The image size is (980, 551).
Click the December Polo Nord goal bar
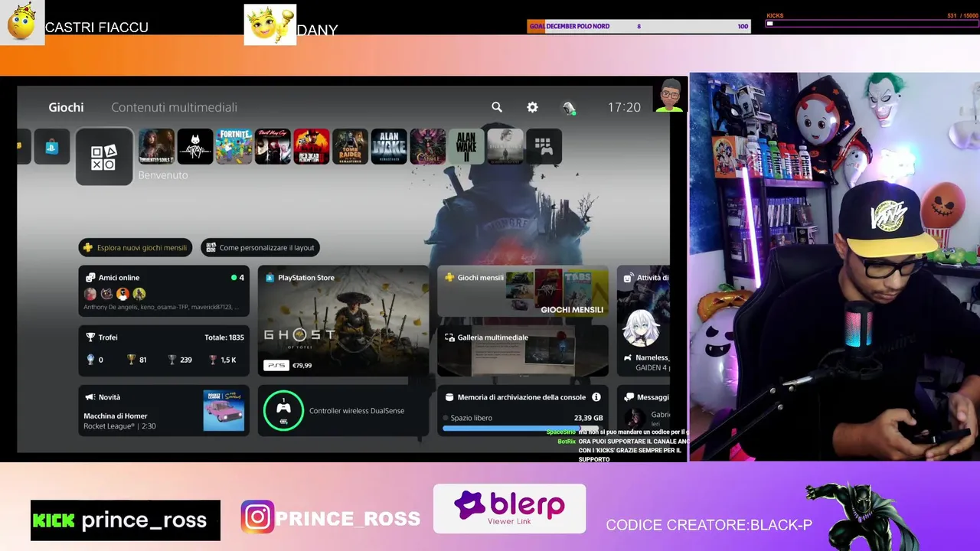click(639, 26)
